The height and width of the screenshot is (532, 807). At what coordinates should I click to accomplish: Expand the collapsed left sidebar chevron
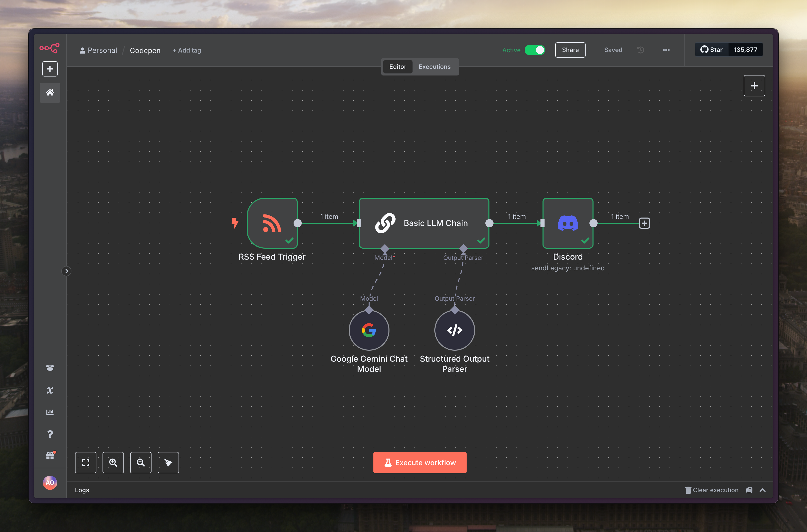tap(67, 271)
